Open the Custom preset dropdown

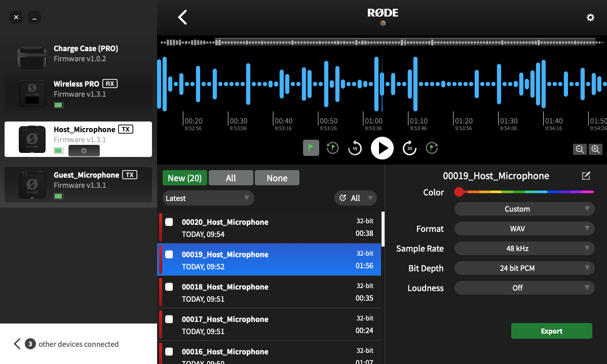(x=524, y=209)
